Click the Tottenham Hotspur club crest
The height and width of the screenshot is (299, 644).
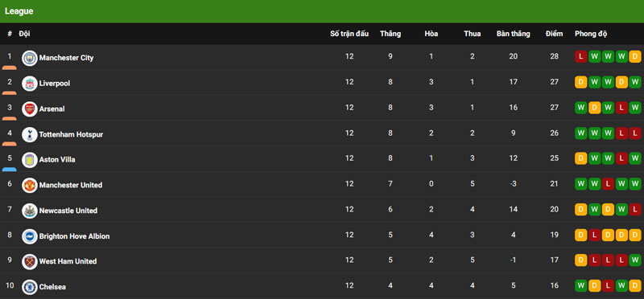30,134
